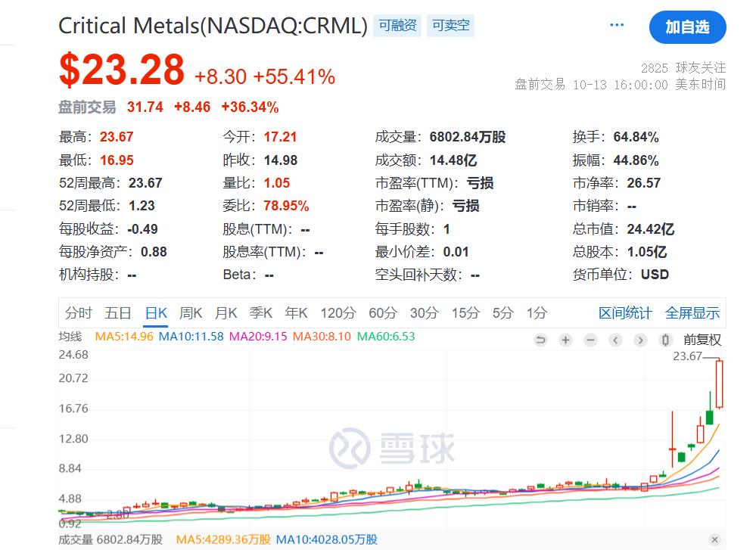756x550 pixels.
Task: Click the MA20:9.15 moving average legend
Action: [258, 337]
